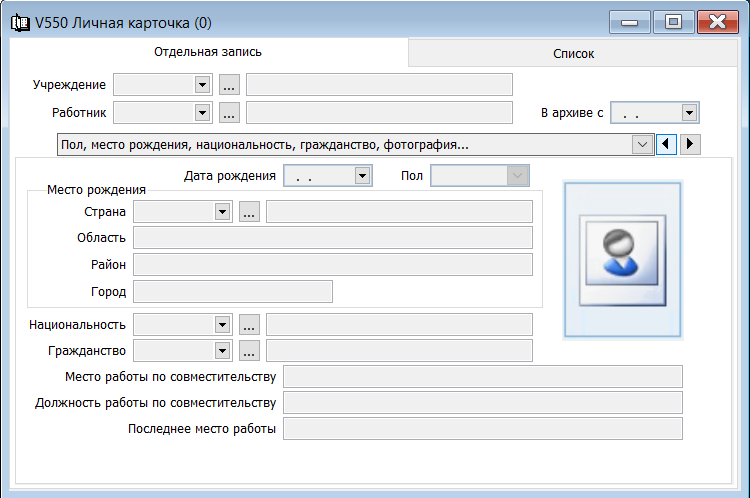
Task: Click the employee photo placeholder image
Action: point(622,258)
